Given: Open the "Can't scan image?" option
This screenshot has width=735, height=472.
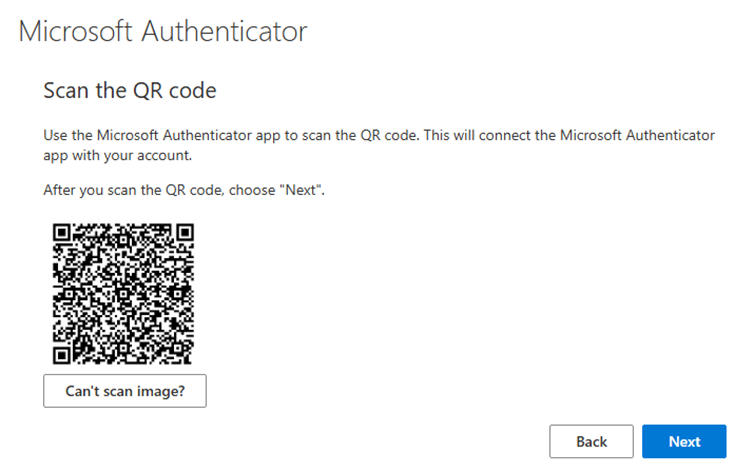Looking at the screenshot, I should coord(125,391).
